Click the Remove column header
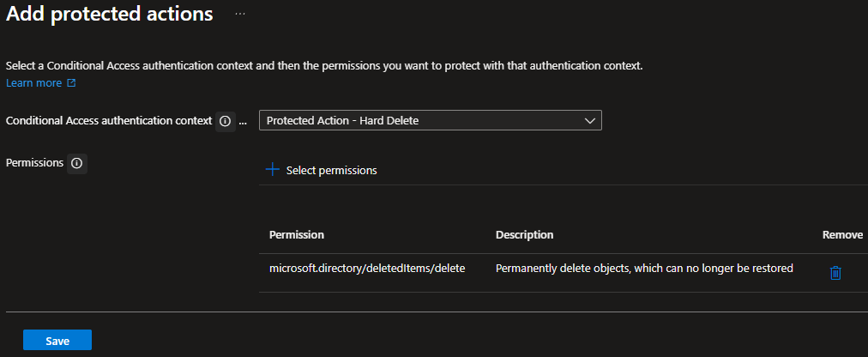The image size is (868, 357). 842,234
